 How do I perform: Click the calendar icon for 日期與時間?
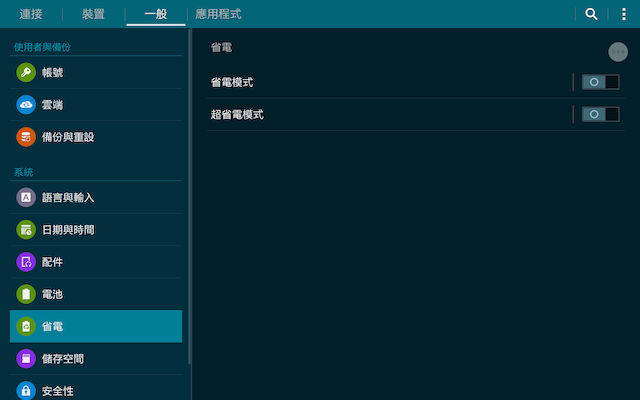(26, 230)
